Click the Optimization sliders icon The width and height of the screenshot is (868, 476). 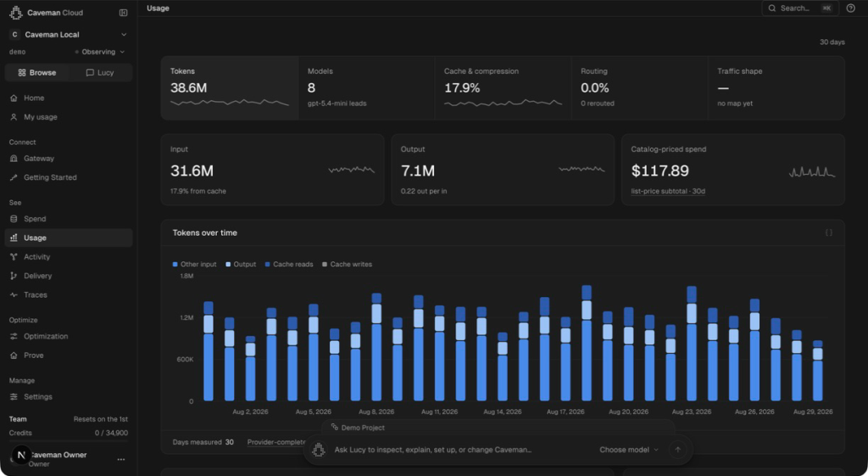14,336
